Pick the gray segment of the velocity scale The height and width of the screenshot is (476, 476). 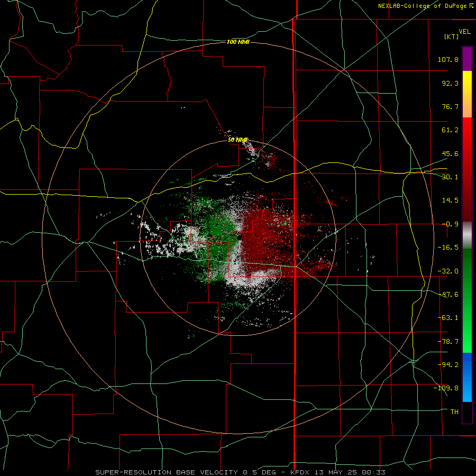[467, 235]
